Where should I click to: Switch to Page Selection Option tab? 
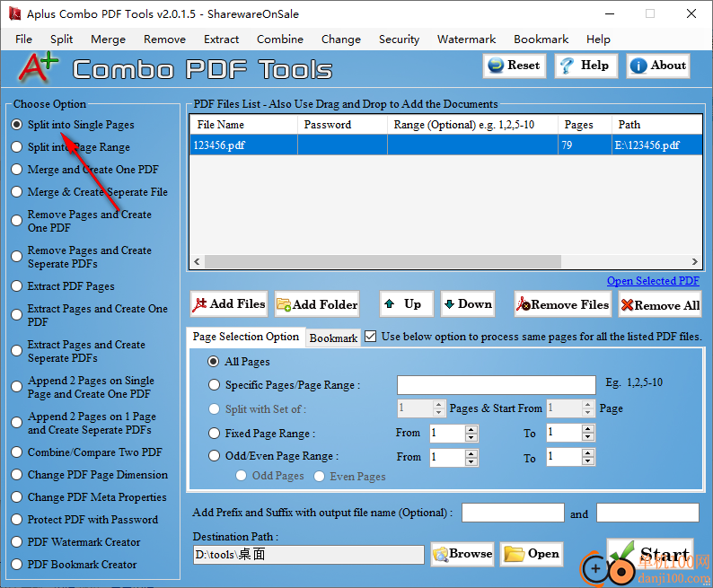pyautogui.click(x=246, y=337)
